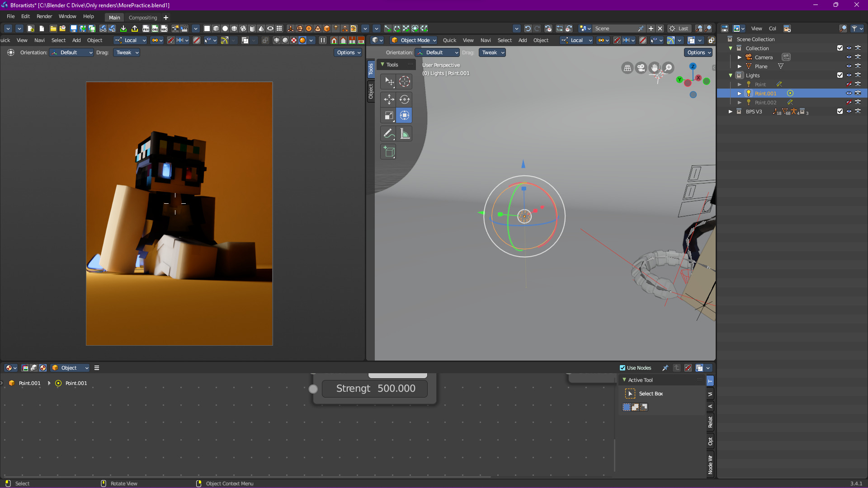Select the Annotate pencil tool
The width and height of the screenshot is (868, 488).
(x=388, y=134)
